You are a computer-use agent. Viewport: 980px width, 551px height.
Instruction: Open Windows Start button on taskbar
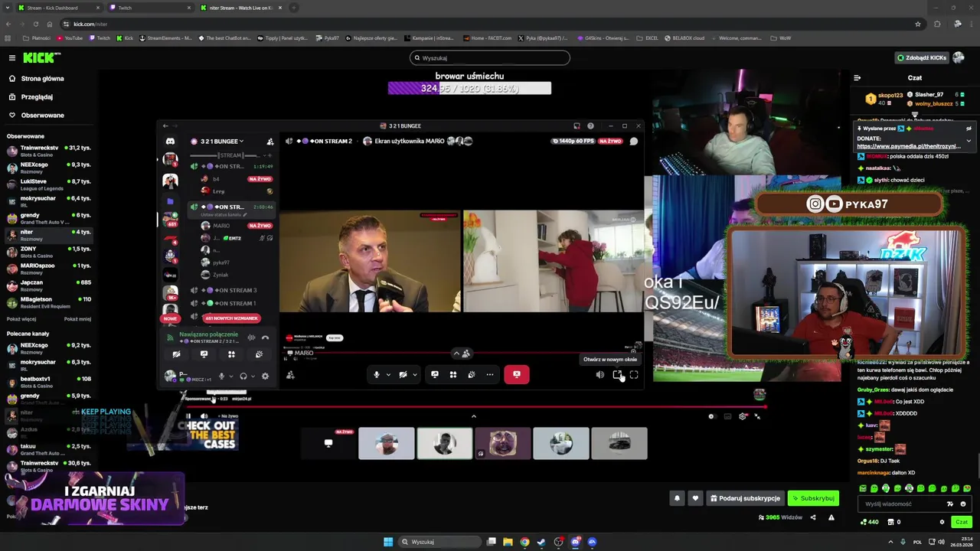[388, 542]
